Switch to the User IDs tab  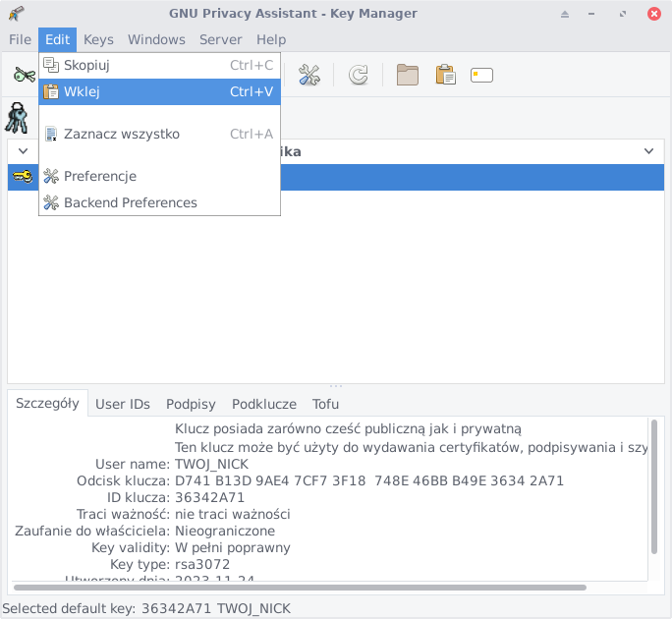tap(123, 404)
